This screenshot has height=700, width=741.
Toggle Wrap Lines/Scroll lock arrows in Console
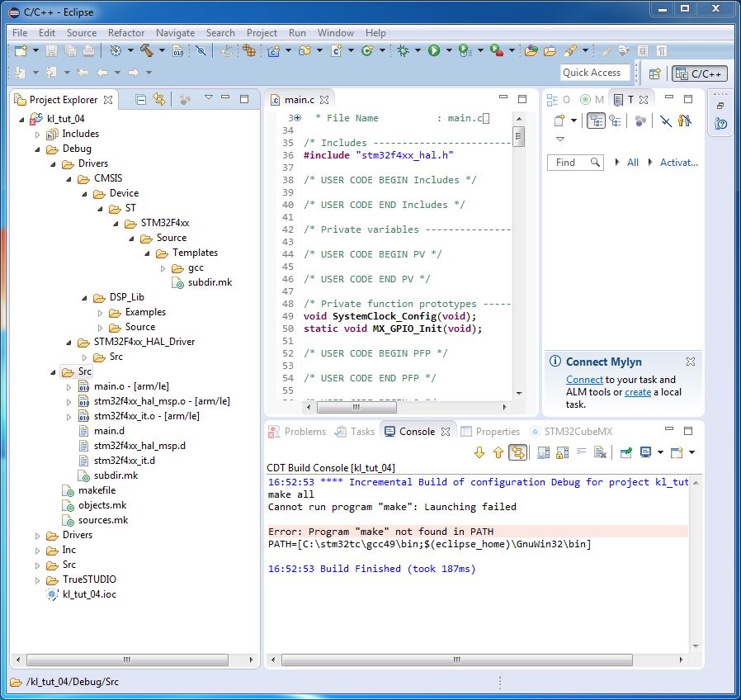(x=518, y=452)
